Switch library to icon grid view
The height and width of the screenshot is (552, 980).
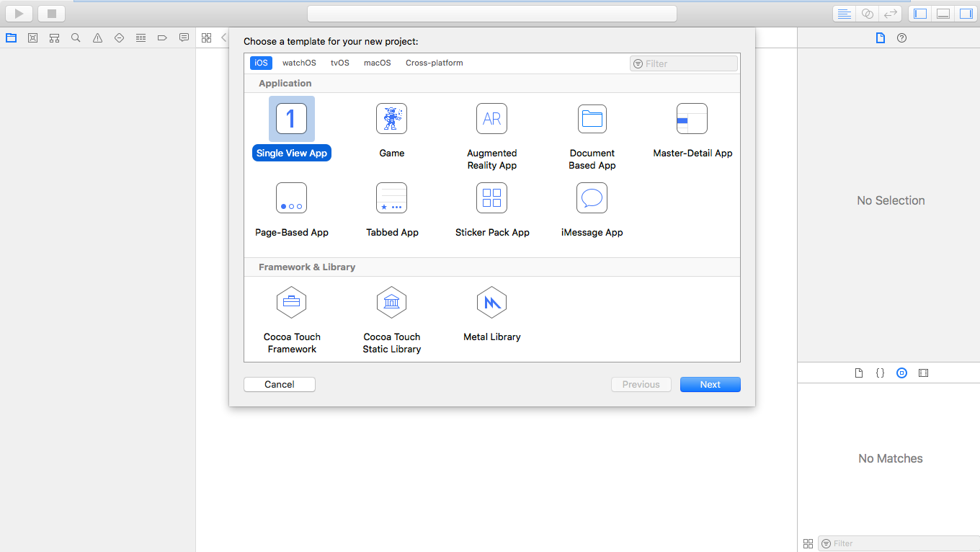click(x=808, y=543)
